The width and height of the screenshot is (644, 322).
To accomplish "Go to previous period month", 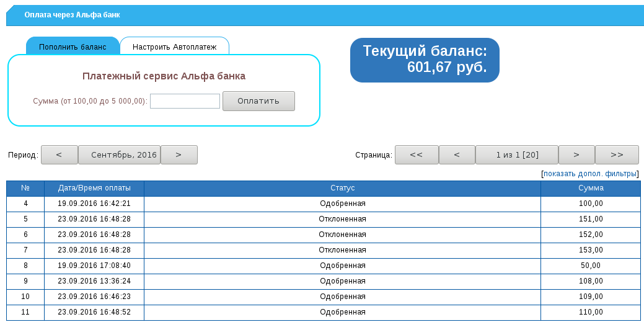I will tap(59, 155).
